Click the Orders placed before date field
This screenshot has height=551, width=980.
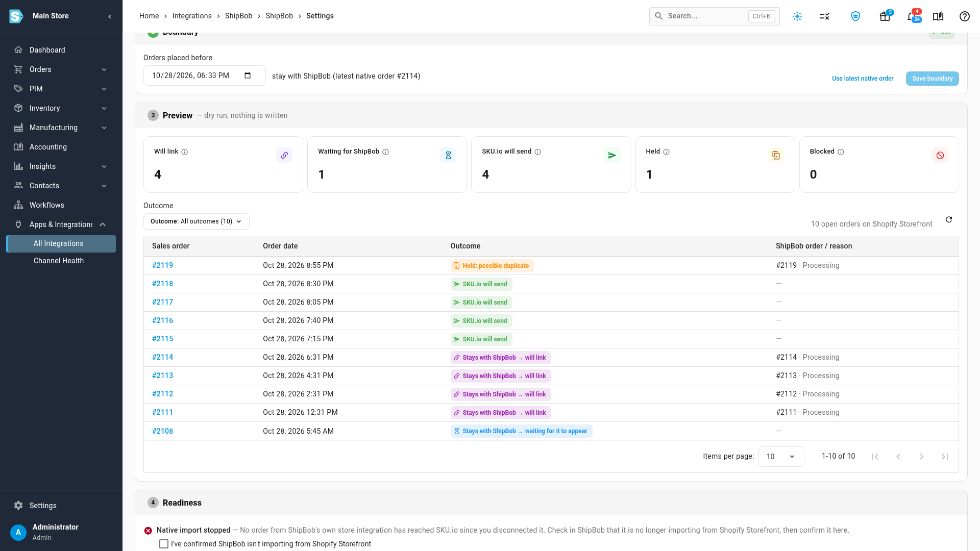coord(204,76)
